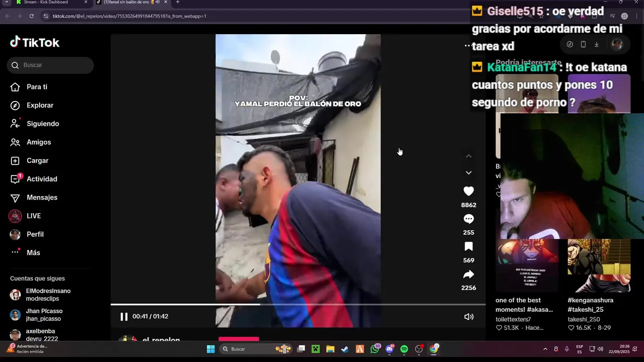The image size is (644, 362).
Task: Open Chrome from taskbar
Action: pyautogui.click(x=434, y=349)
